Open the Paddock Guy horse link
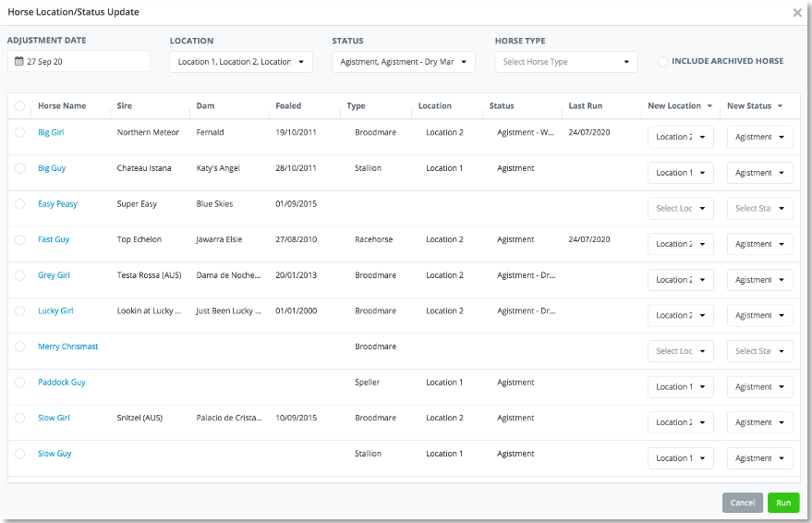The image size is (812, 523). pos(62,383)
